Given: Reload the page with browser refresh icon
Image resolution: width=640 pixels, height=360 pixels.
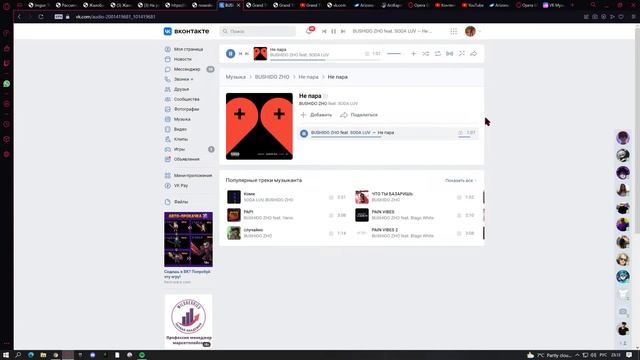Looking at the screenshot, I should (x=41, y=17).
